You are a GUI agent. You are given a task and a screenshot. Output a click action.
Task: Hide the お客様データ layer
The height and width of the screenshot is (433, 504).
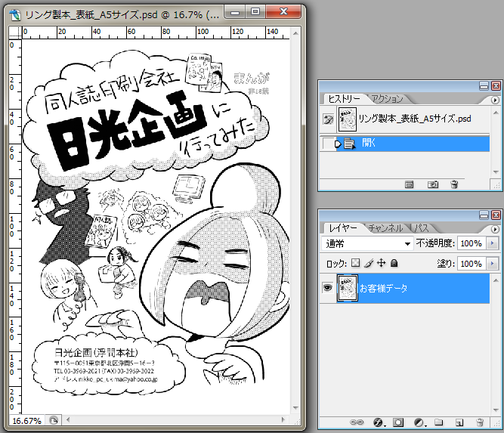tap(327, 288)
